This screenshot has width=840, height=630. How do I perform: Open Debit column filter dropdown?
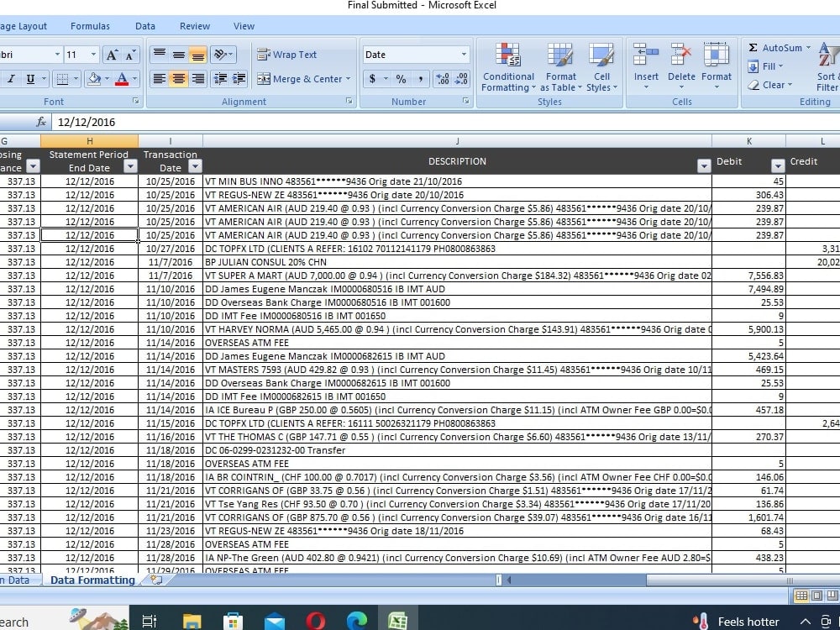click(778, 167)
